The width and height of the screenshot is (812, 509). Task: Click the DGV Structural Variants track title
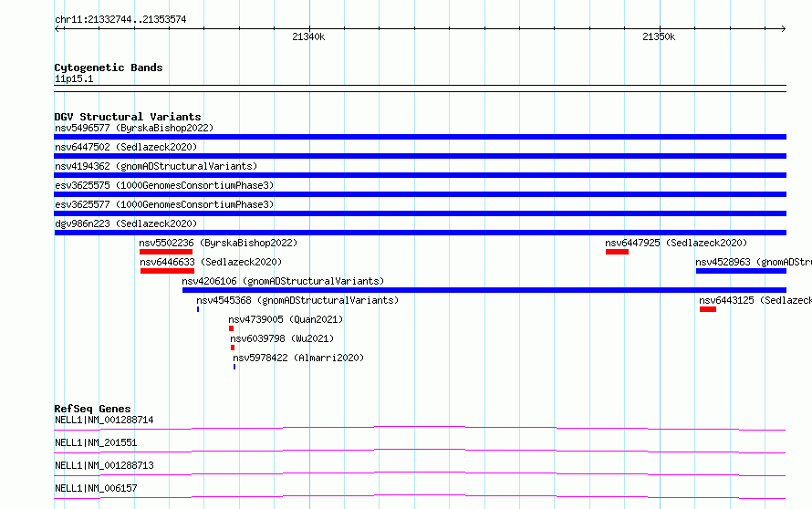click(x=128, y=117)
